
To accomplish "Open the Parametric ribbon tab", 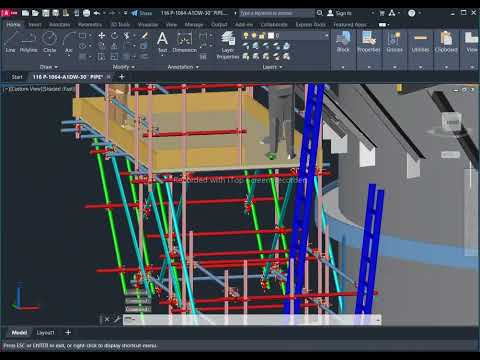I will 90,25.
